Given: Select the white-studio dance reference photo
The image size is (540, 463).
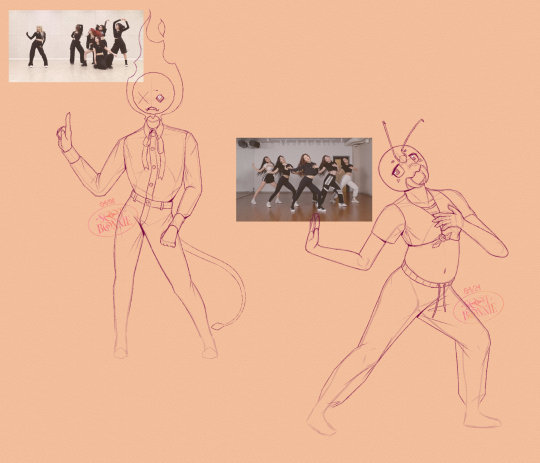Looking at the screenshot, I should (76, 46).
